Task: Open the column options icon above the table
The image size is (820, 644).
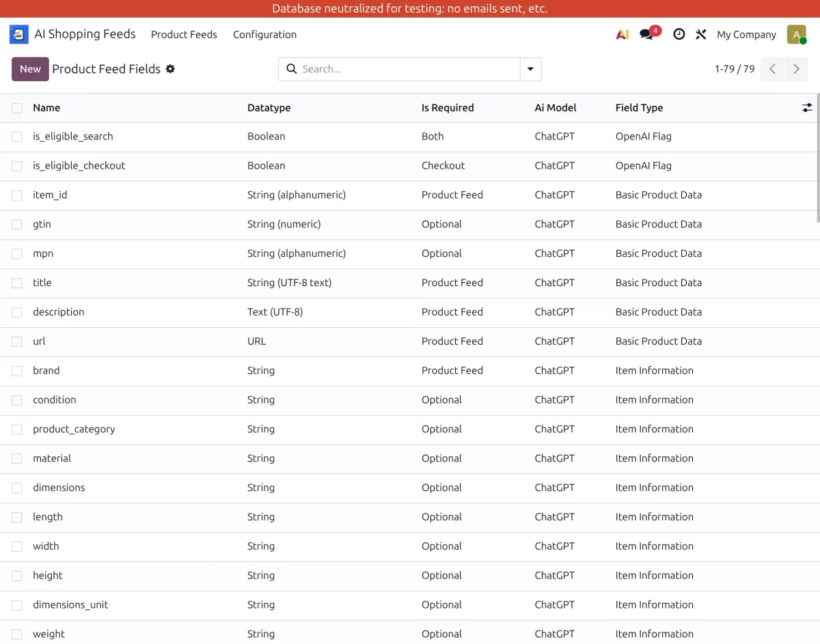Action: [x=807, y=107]
